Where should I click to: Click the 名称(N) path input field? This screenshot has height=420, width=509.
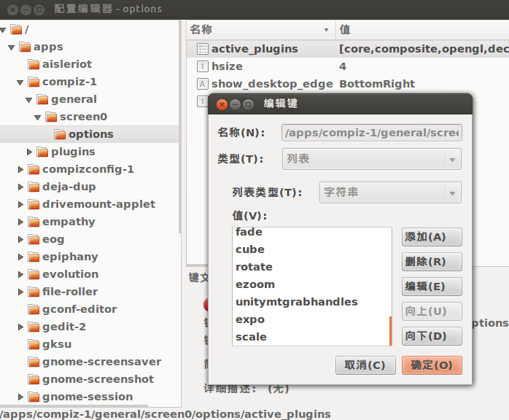pyautogui.click(x=372, y=133)
